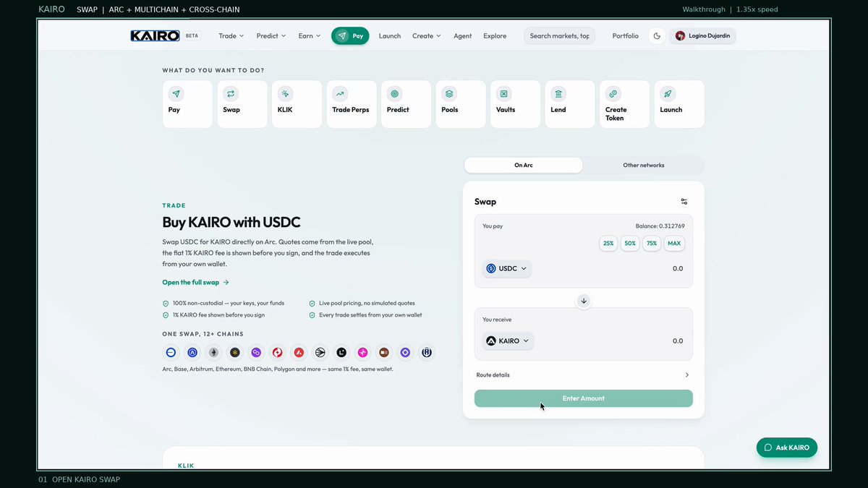Screen dimensions: 868x488
Task: Set amount to 75% of balance
Action: tap(652, 244)
